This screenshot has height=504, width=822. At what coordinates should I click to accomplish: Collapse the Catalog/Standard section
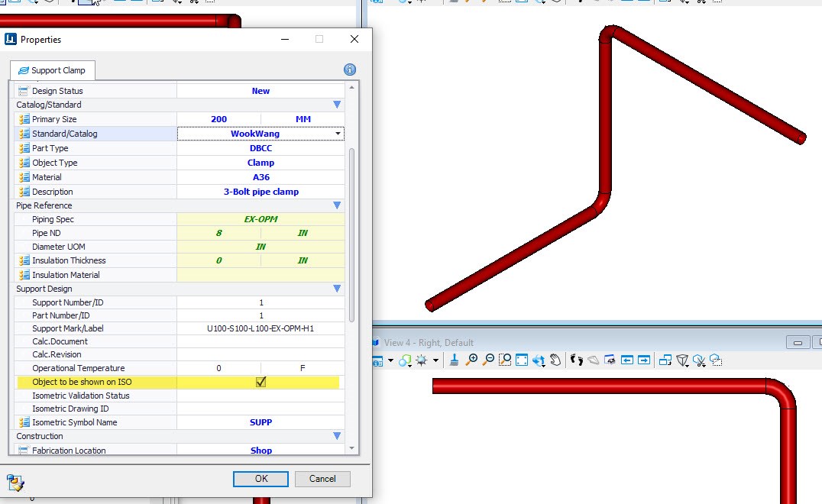(x=337, y=105)
